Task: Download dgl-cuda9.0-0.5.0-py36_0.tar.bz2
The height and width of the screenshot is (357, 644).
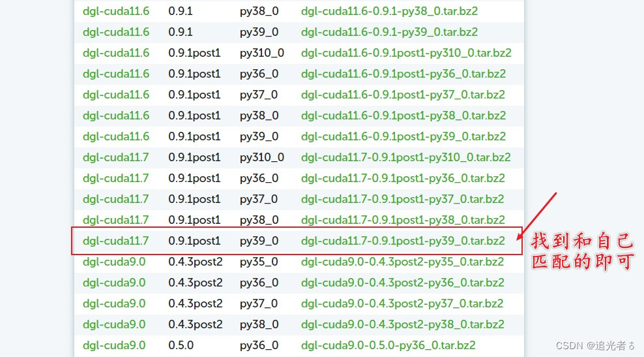Action: click(388, 345)
